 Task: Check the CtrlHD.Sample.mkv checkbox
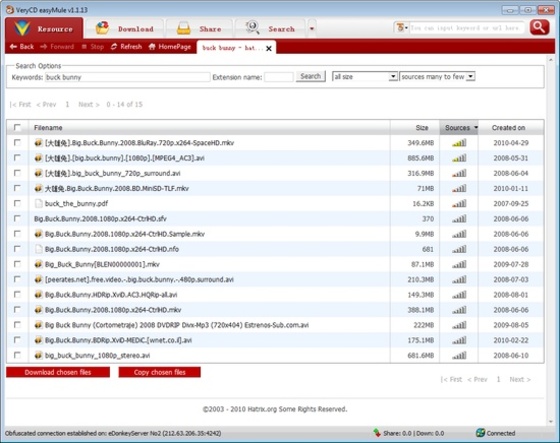pyautogui.click(x=17, y=234)
